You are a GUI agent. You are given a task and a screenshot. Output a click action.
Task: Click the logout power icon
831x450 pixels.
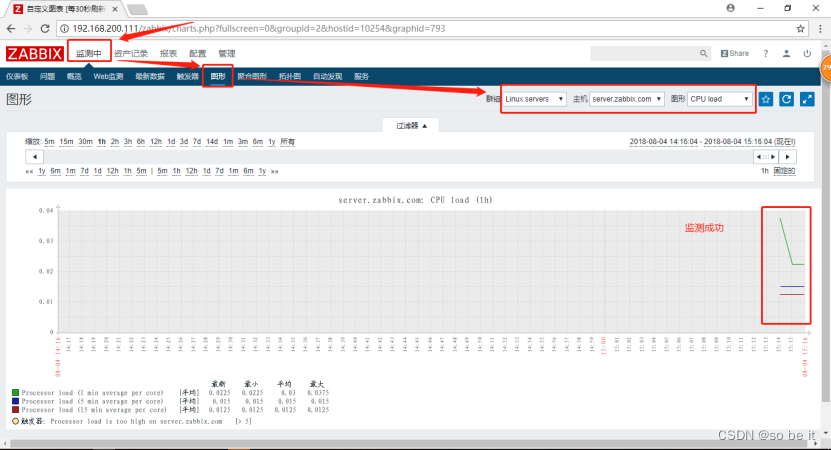click(807, 54)
